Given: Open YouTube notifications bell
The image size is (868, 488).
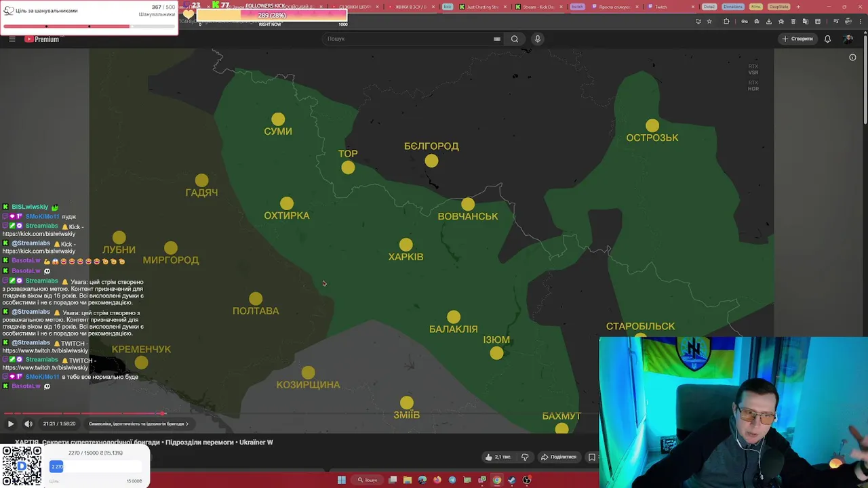Looking at the screenshot, I should 827,39.
